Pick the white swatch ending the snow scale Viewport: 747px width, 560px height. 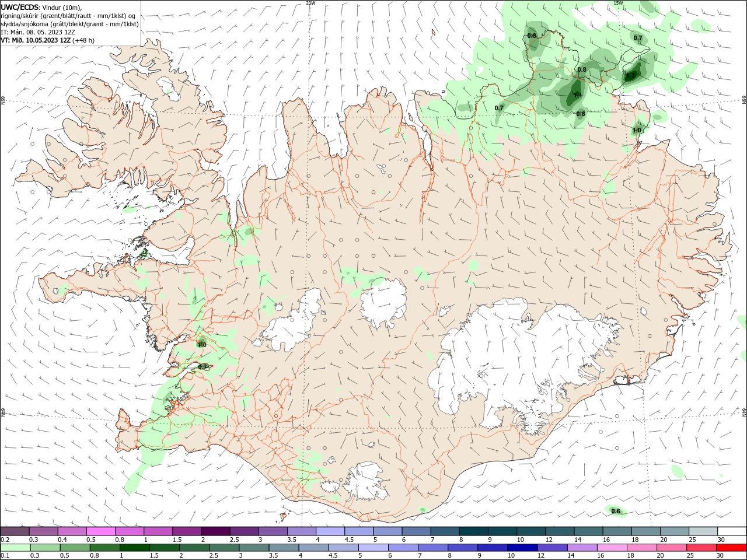click(x=731, y=531)
